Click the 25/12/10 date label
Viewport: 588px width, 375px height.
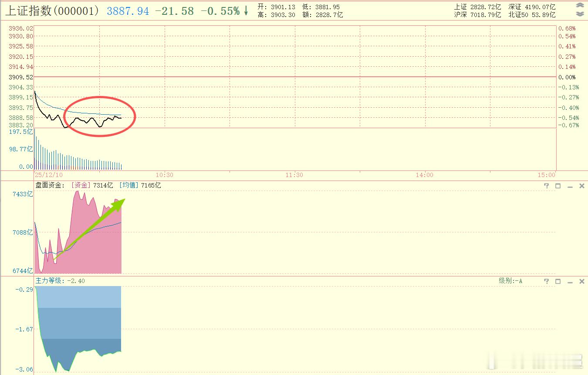click(x=48, y=175)
